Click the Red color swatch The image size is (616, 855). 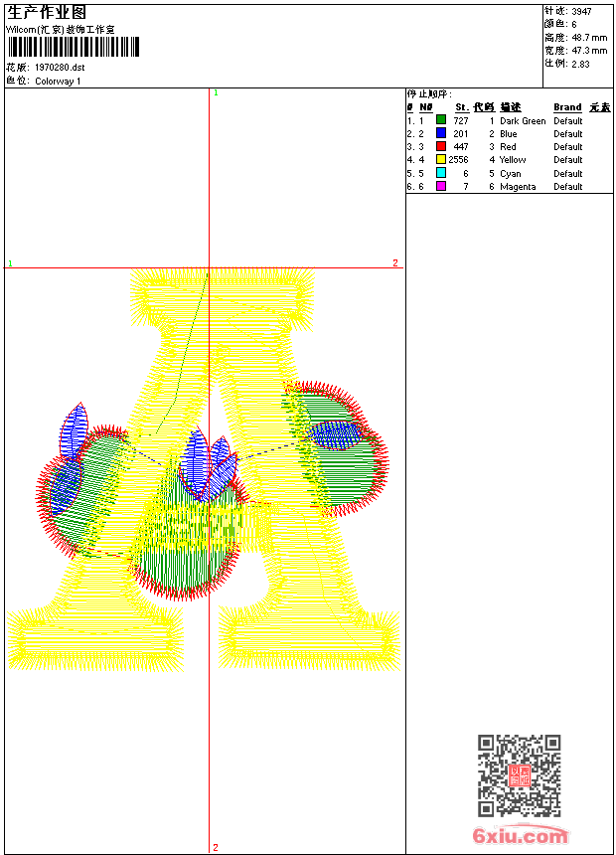point(441,146)
